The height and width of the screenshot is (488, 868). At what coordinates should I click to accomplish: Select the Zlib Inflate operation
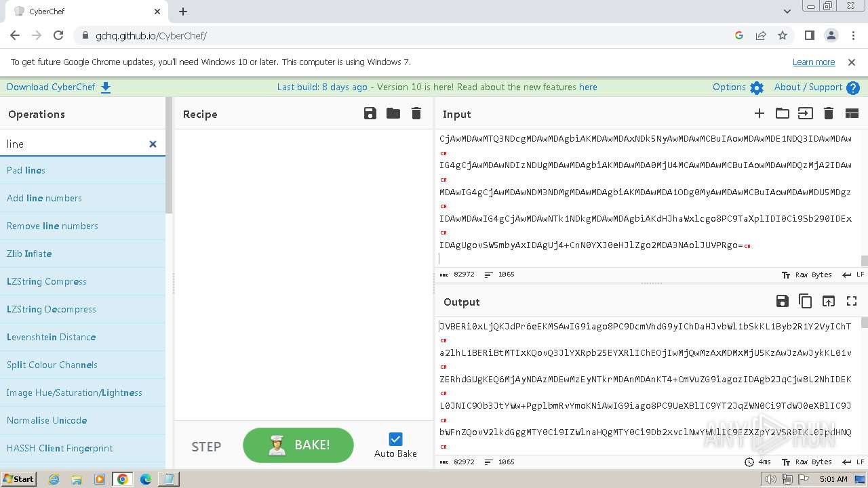click(x=83, y=253)
